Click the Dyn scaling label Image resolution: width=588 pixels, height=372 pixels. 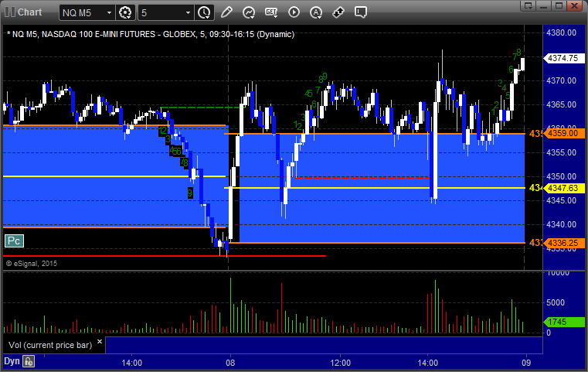[x=12, y=361]
